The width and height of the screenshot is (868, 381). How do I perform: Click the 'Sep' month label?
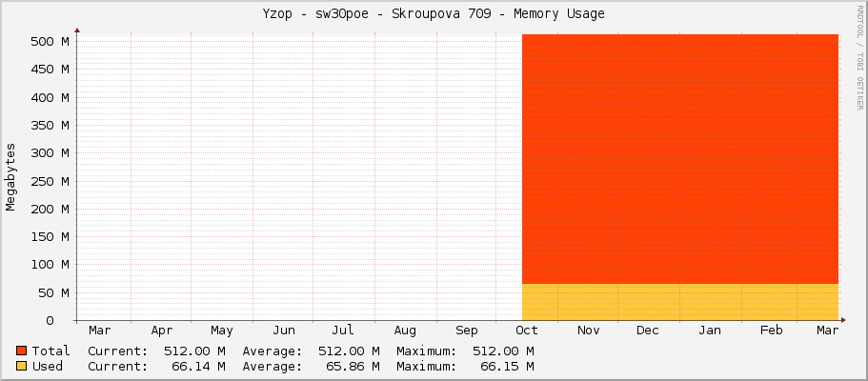467,331
